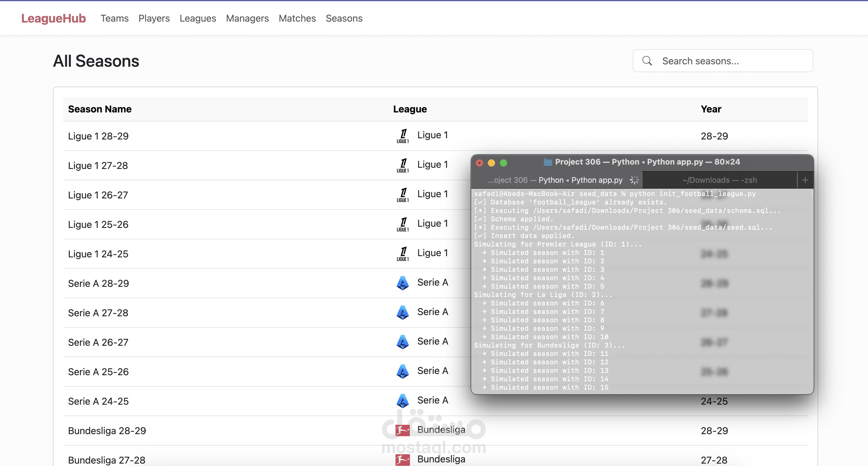This screenshot has width=868, height=466.
Task: Select the Python app.py terminal tab
Action: (555, 180)
